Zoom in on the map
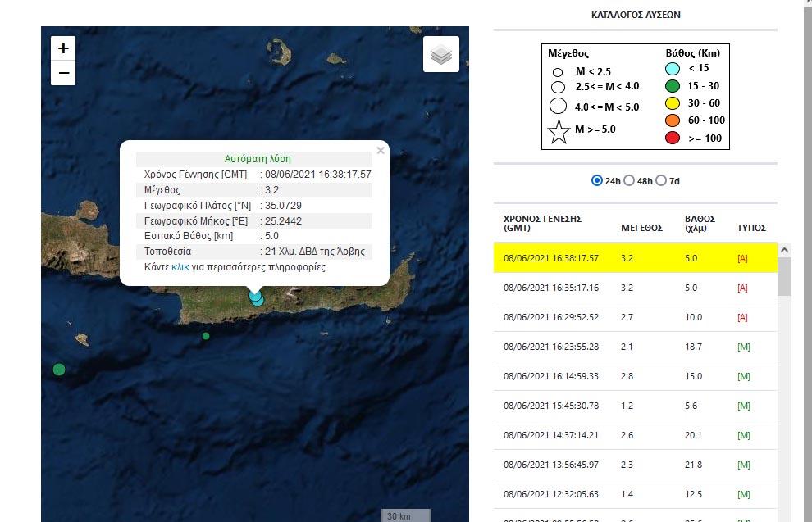 pyautogui.click(x=63, y=48)
